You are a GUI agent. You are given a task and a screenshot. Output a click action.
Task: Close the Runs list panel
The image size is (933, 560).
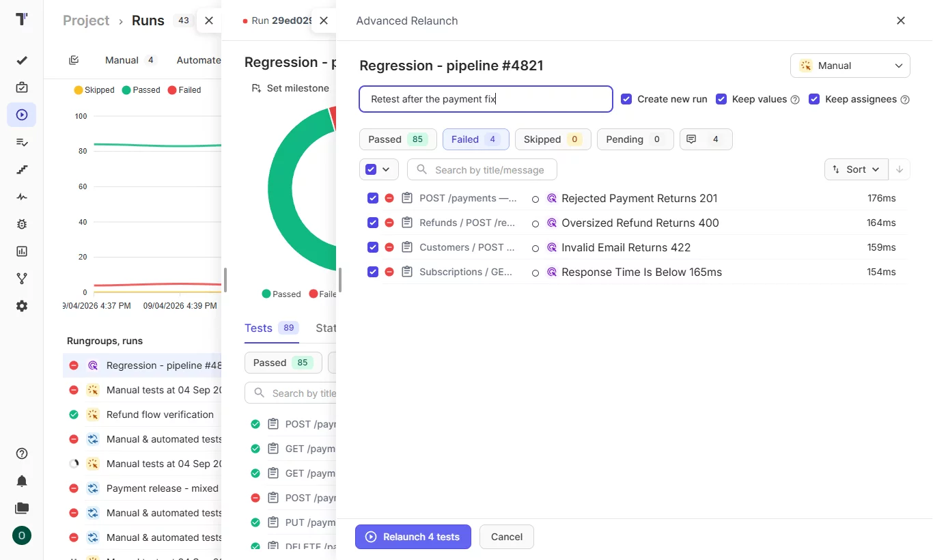click(x=209, y=20)
